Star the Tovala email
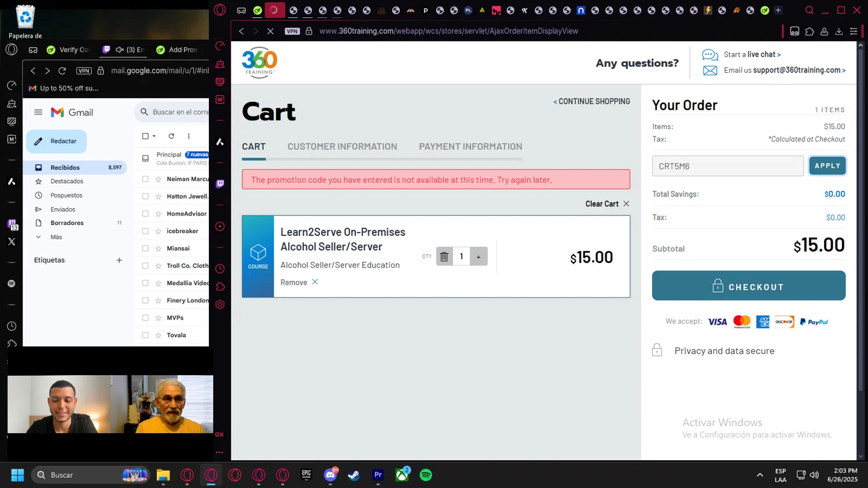The height and width of the screenshot is (488, 868). click(158, 335)
